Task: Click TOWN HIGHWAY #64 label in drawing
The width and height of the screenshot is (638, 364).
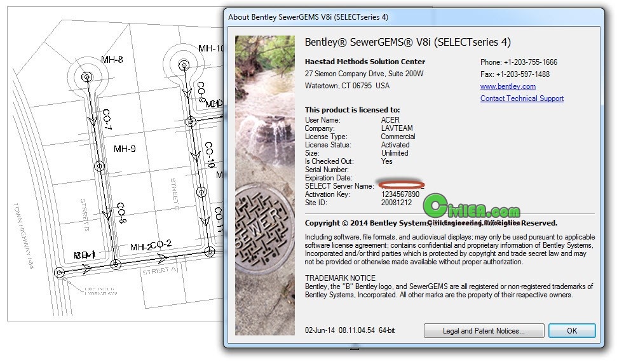Action: click(23, 236)
